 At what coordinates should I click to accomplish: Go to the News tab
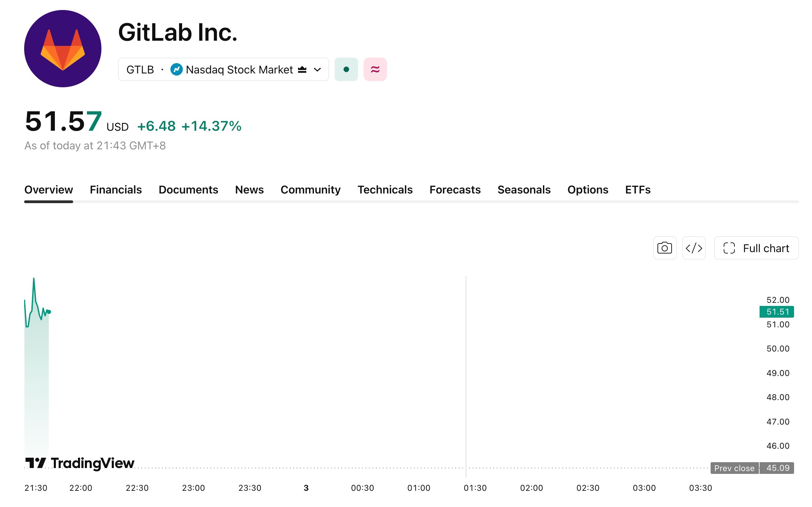tap(249, 190)
